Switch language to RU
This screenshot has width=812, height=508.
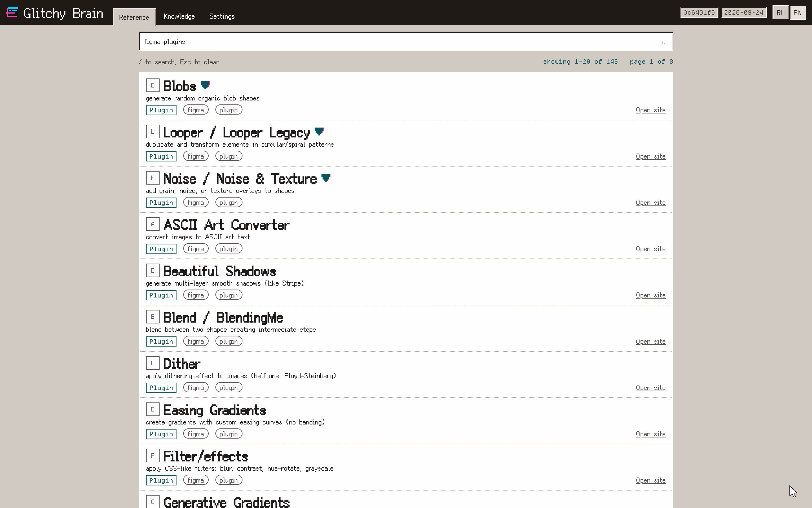pos(780,13)
